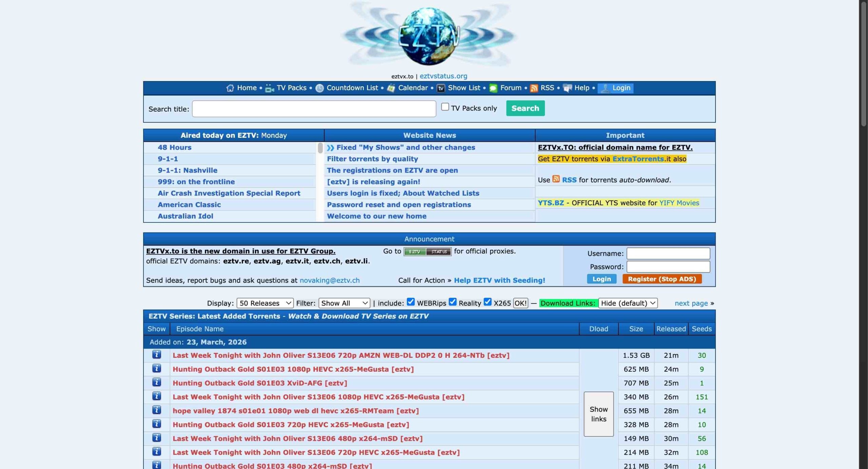The height and width of the screenshot is (469, 868).
Task: Click the green Search button
Action: click(525, 108)
